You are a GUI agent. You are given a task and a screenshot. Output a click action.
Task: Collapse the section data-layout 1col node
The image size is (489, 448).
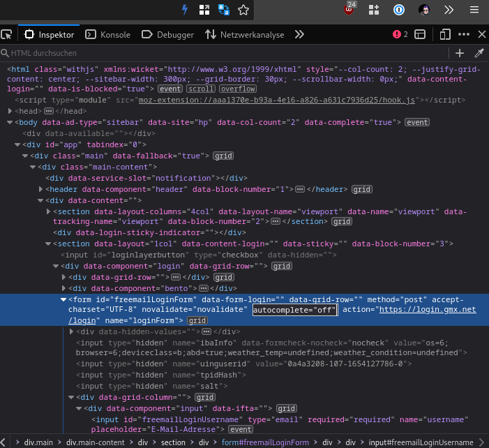coord(48,244)
